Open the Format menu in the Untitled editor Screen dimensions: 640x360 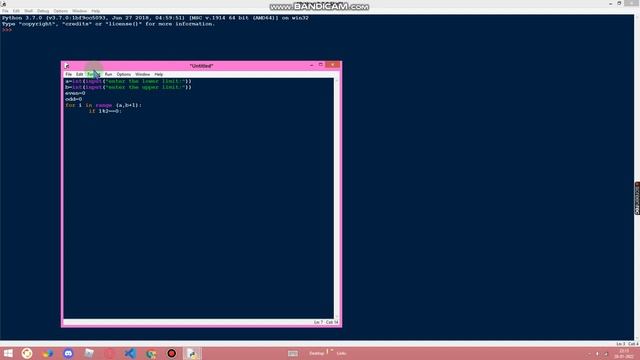click(93, 74)
